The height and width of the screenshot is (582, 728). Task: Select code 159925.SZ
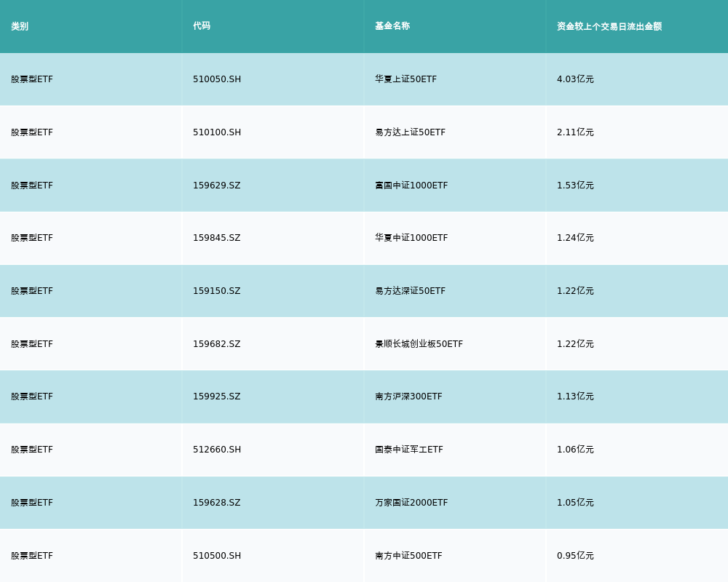coord(217,396)
